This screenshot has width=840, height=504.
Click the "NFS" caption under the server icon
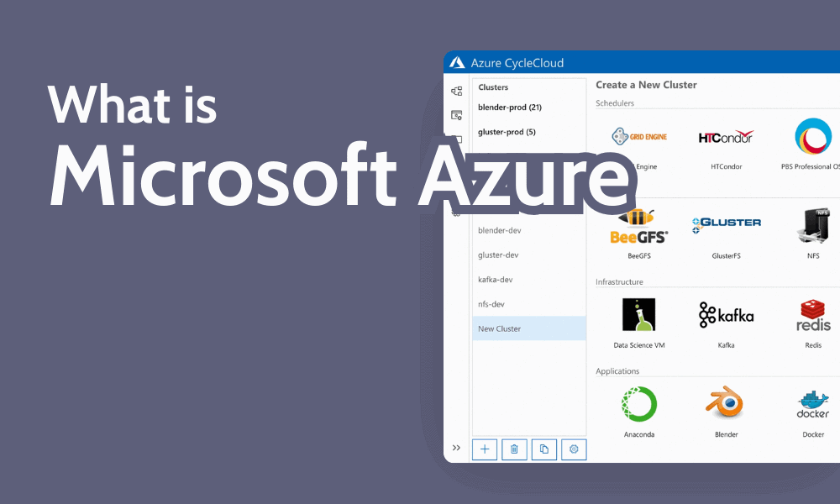[x=813, y=256]
